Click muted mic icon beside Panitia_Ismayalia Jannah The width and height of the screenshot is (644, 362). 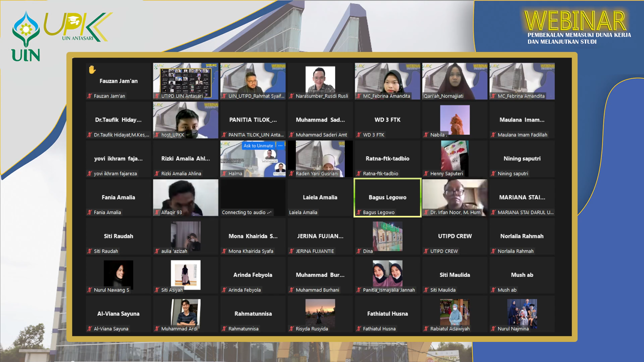[359, 290]
